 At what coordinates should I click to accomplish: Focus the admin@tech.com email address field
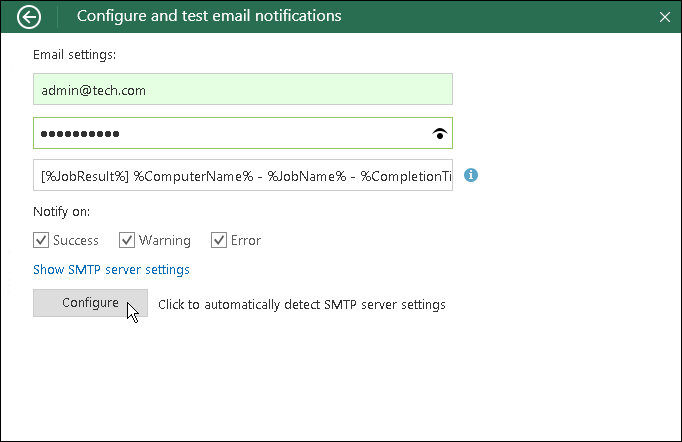242,89
